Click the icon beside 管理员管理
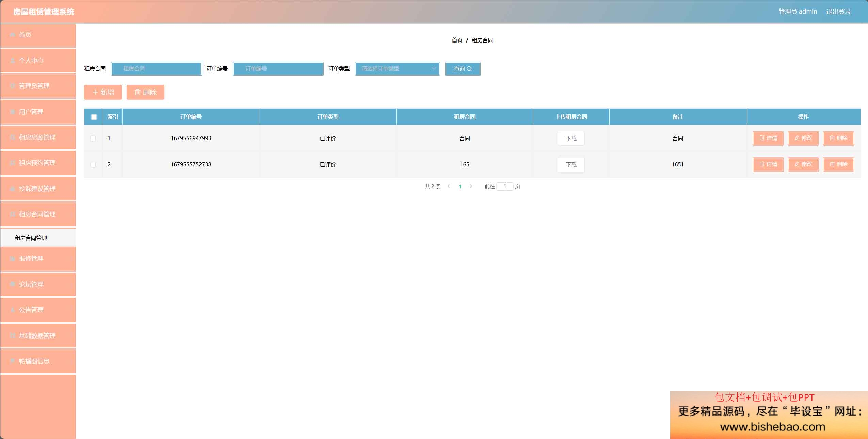The height and width of the screenshot is (439, 868). pos(13,86)
